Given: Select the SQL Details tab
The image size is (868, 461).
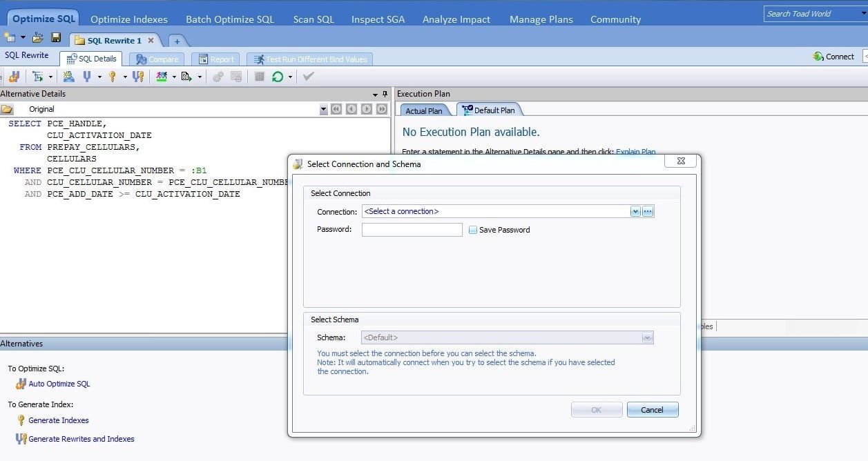Looking at the screenshot, I should (x=91, y=59).
